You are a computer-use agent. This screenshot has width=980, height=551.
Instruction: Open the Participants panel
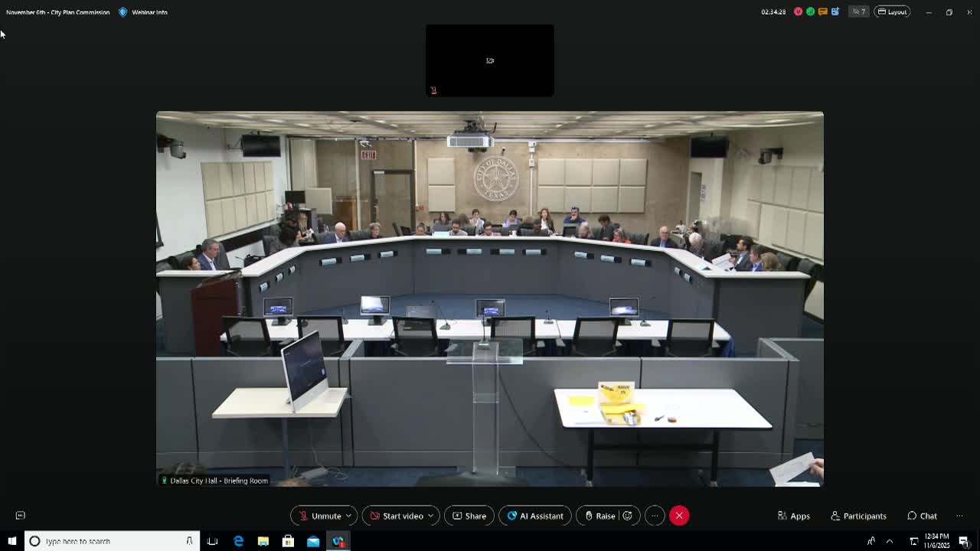858,515
